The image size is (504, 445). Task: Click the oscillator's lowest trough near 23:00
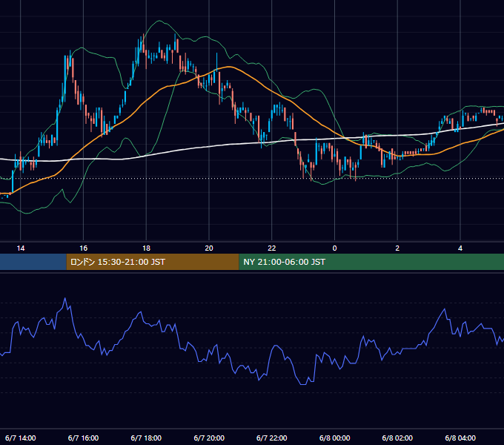303,384
